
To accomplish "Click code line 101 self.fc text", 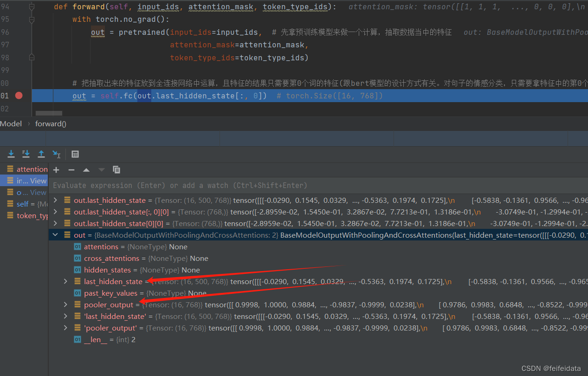I will [169, 96].
